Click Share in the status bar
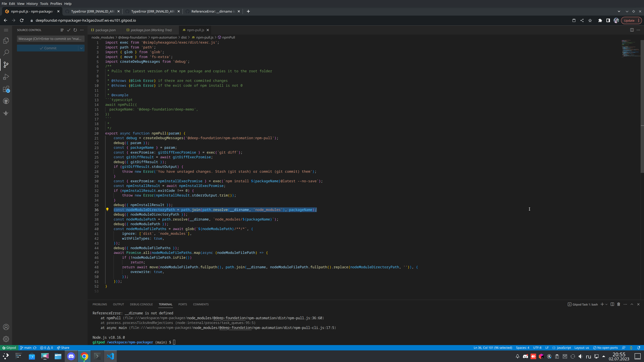Viewport: 644px width, 362px height. tap(63, 348)
